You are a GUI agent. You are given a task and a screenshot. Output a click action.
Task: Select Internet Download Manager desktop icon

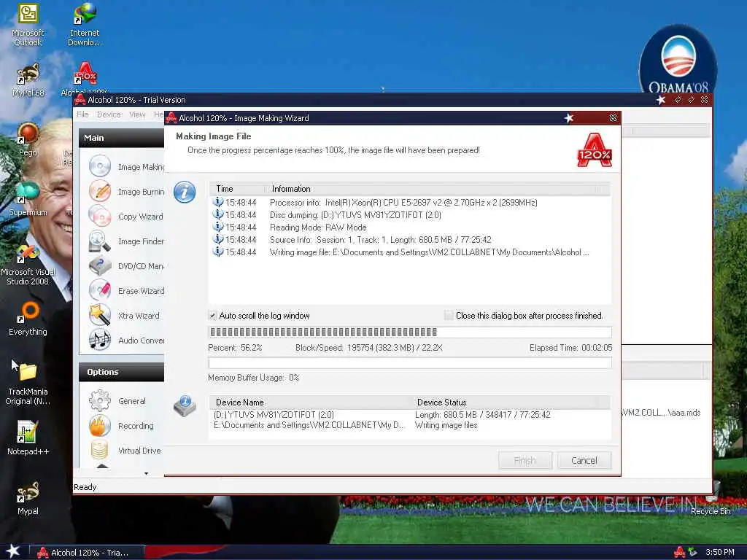pyautogui.click(x=85, y=25)
